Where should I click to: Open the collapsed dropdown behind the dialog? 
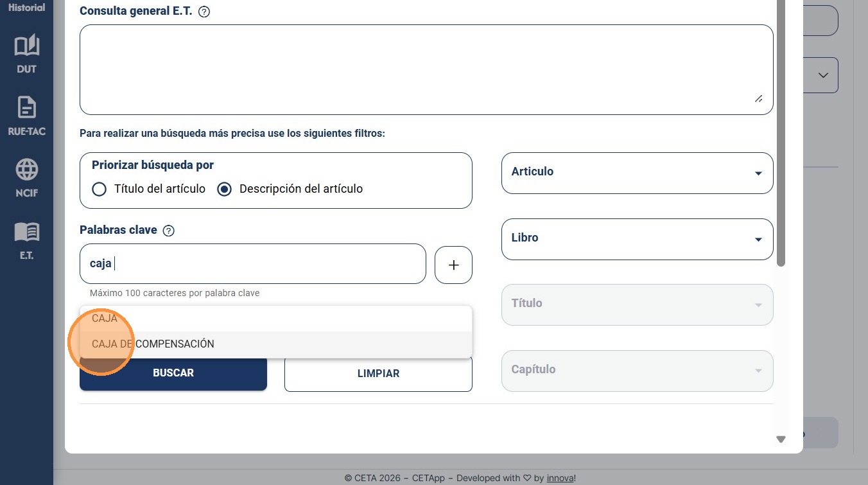click(821, 75)
